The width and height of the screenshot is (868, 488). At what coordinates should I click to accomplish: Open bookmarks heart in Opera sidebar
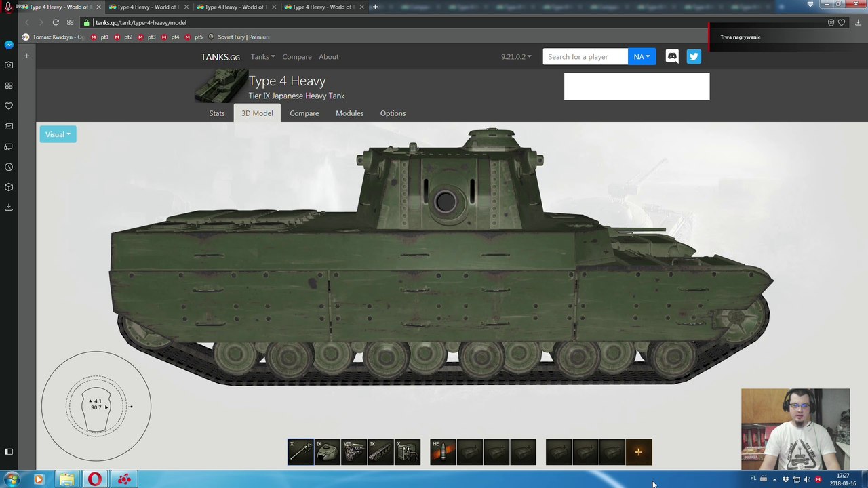pyautogui.click(x=9, y=106)
